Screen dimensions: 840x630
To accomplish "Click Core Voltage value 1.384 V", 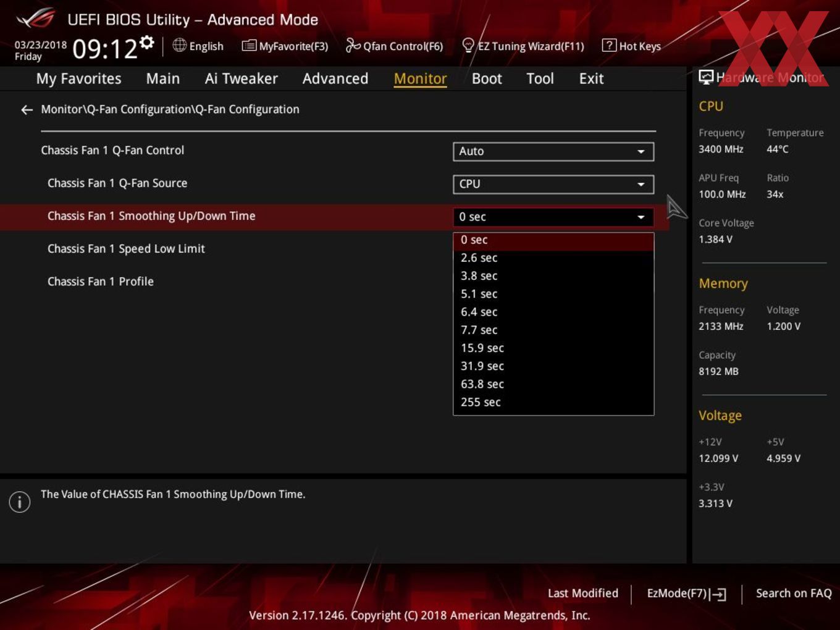I will tap(715, 240).
